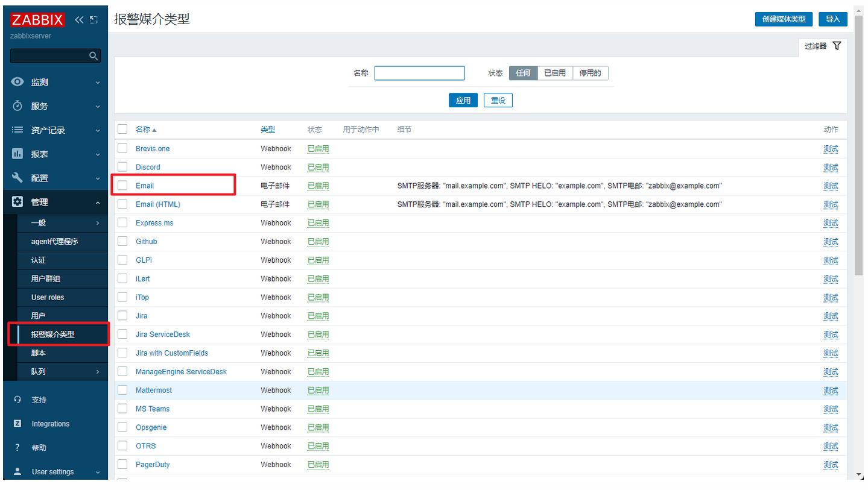Open ManageEngine ServiceDesk media type

tap(181, 372)
